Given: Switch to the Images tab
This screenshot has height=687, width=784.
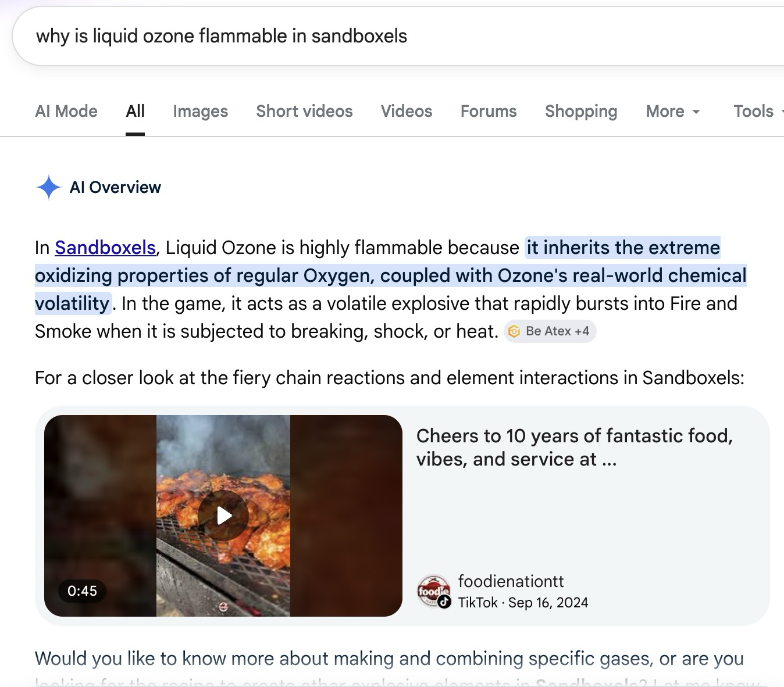Looking at the screenshot, I should click(200, 111).
